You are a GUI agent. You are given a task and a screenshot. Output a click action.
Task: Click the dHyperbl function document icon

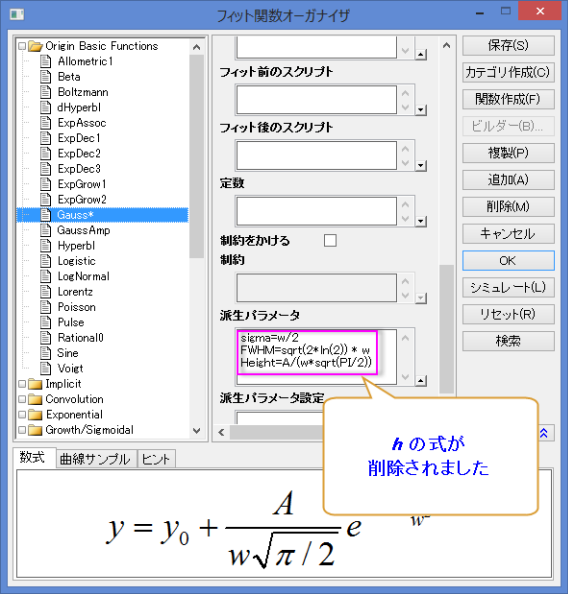(x=45, y=107)
